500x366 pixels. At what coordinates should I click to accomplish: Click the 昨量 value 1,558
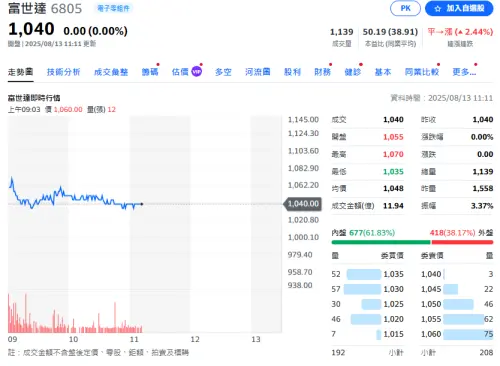pyautogui.click(x=483, y=188)
